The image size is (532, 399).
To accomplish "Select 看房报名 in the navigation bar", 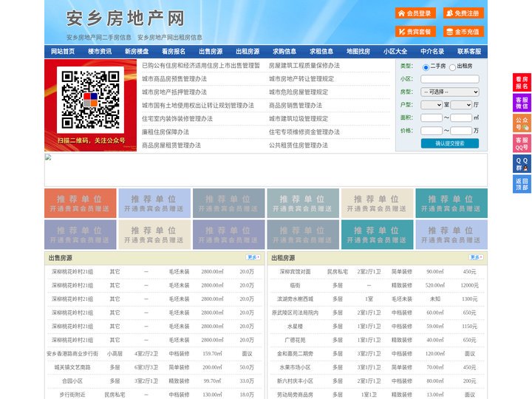I will [x=174, y=52].
